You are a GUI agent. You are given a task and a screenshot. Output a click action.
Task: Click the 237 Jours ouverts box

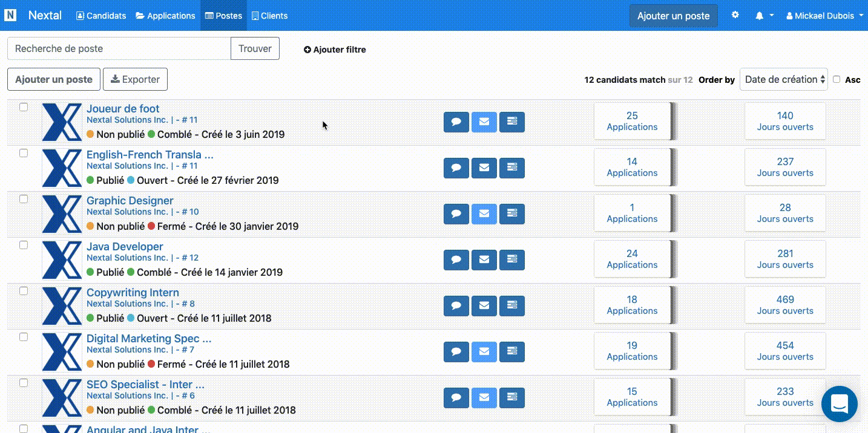pyautogui.click(x=785, y=167)
